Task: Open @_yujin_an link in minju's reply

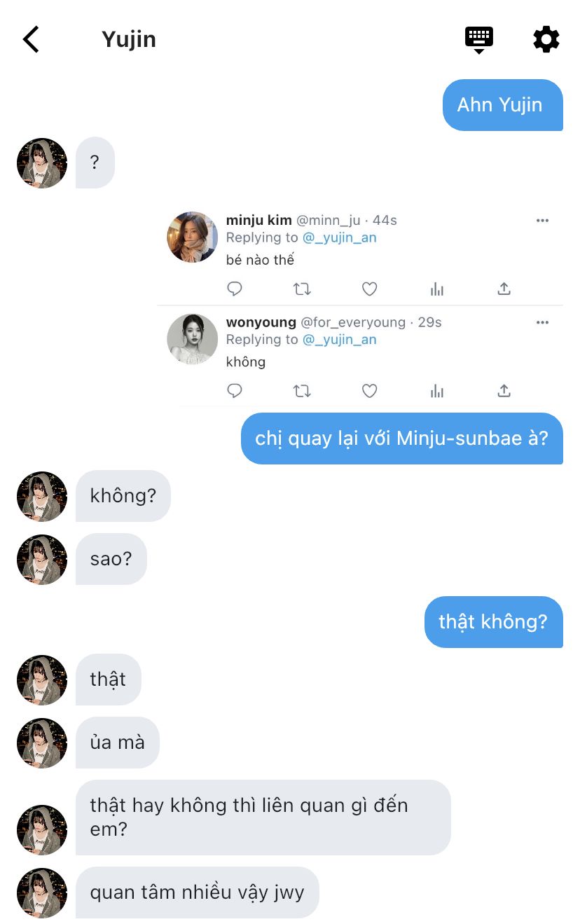Action: click(x=340, y=237)
